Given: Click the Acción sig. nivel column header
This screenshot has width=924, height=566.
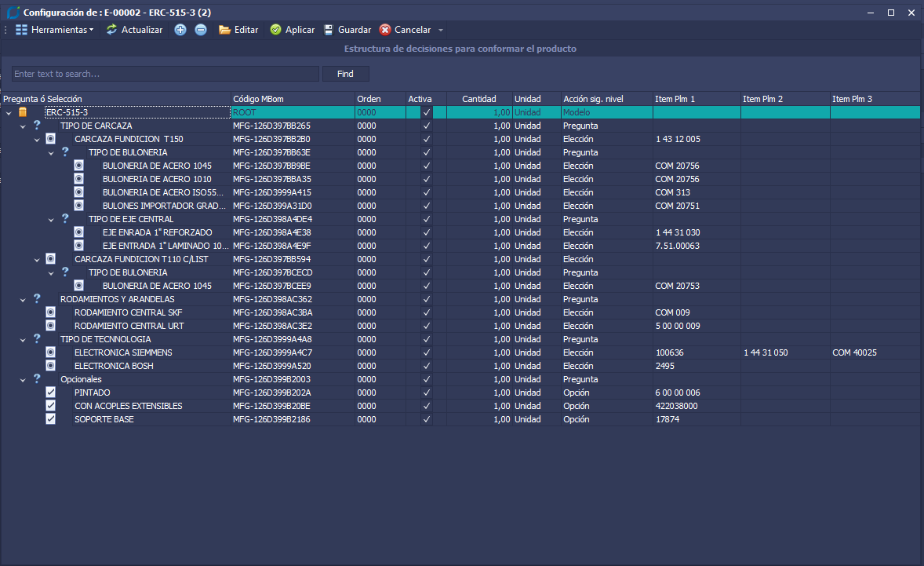Looking at the screenshot, I should [607, 99].
